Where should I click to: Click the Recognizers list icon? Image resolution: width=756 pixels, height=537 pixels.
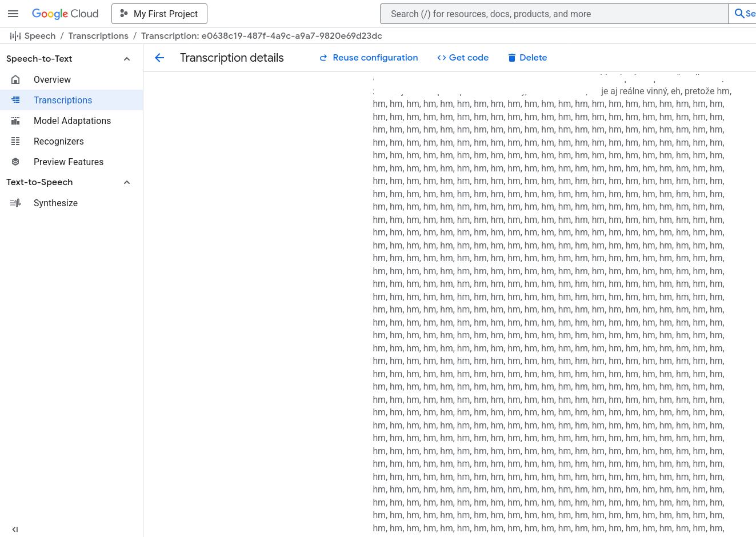tap(15, 142)
